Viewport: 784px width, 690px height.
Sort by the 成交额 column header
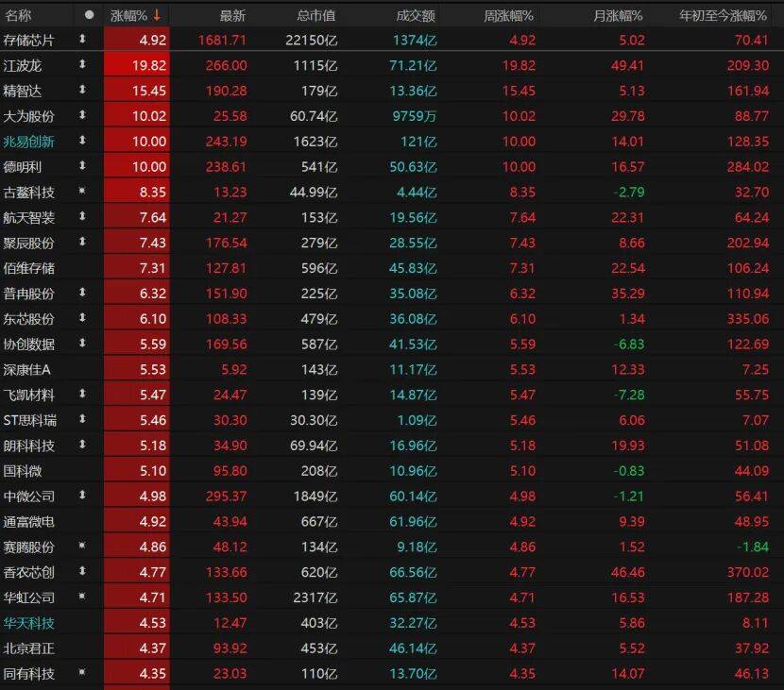pos(416,15)
